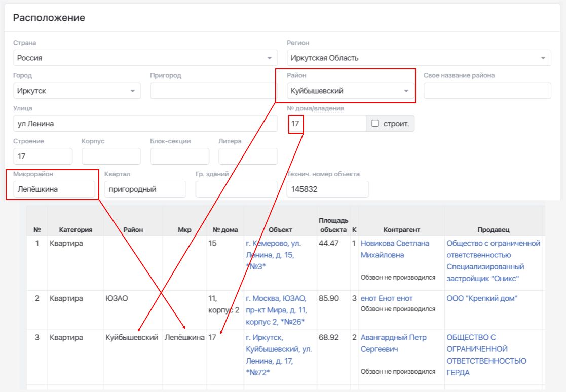Click the Улица field with ул Ленина
The image size is (566, 392).
[x=145, y=124]
